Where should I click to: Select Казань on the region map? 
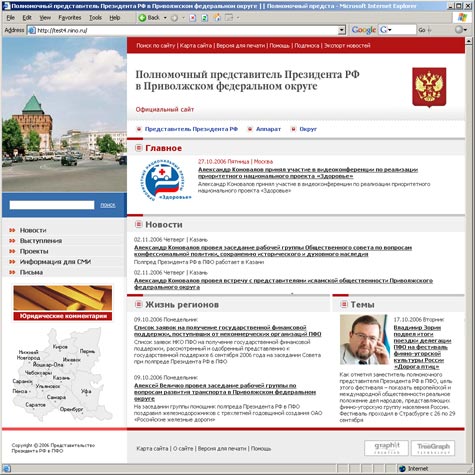click(61, 378)
